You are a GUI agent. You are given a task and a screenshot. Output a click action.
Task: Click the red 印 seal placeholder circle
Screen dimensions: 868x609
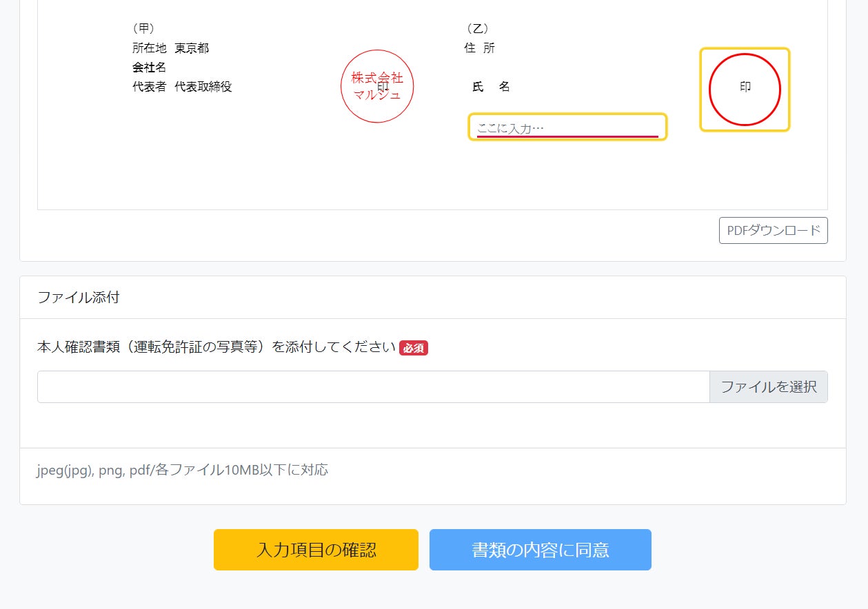point(745,89)
